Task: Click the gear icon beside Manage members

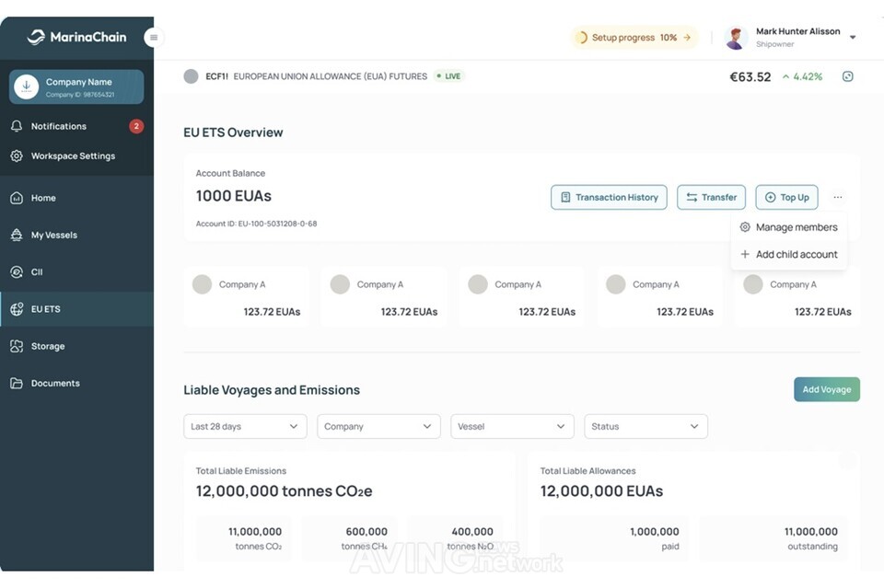Action: coord(745,227)
